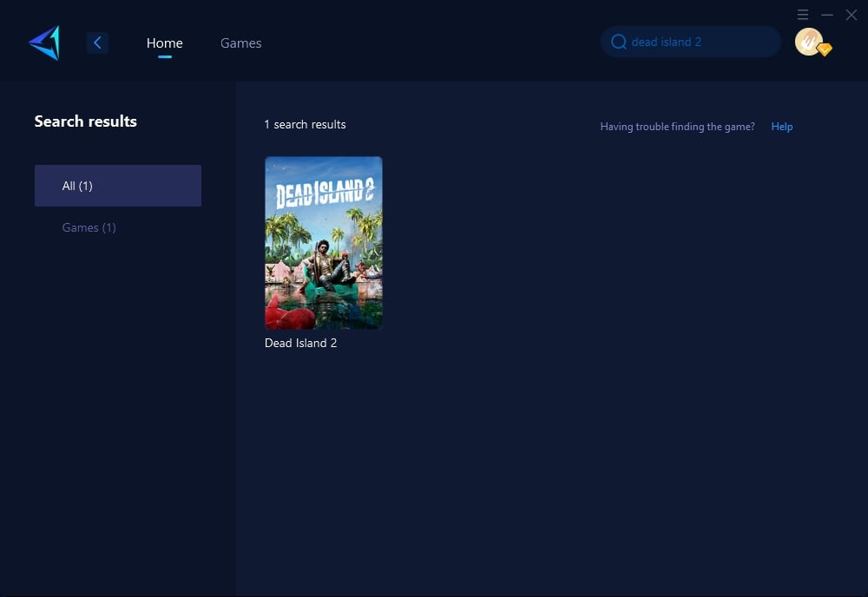The image size is (868, 597).
Task: Open the user profile avatar
Action: (809, 42)
